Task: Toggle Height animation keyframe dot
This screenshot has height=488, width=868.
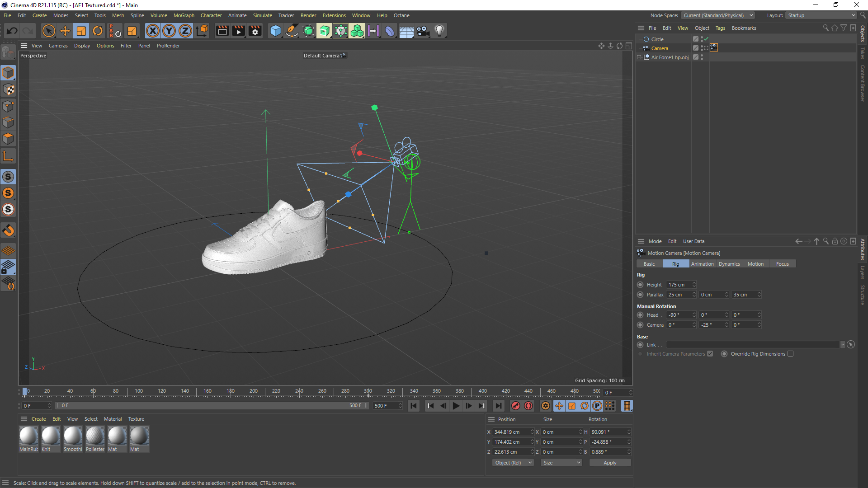Action: [x=640, y=285]
